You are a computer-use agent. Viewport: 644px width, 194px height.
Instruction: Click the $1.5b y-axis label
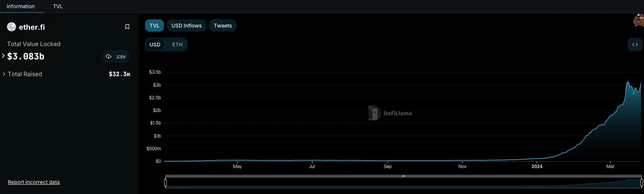coord(155,123)
